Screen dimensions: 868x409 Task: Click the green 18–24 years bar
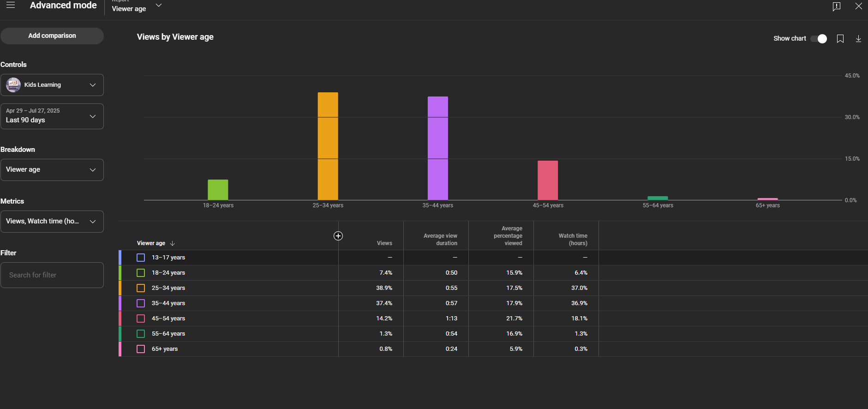[218, 190]
